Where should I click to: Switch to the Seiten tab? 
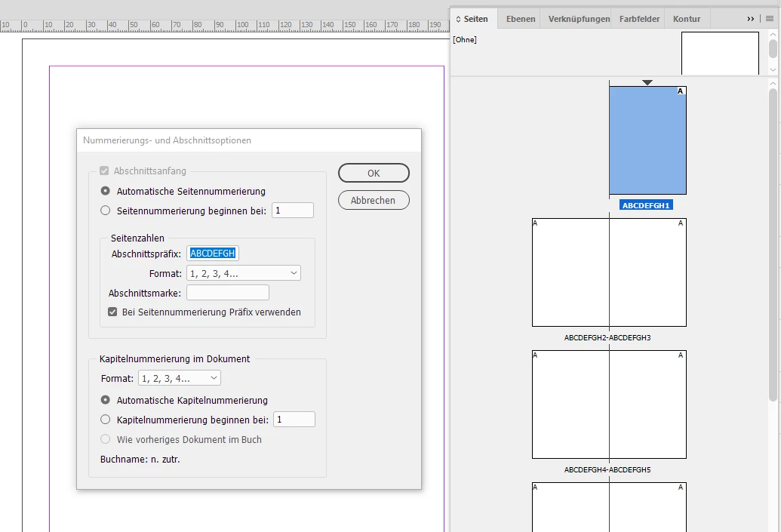(x=475, y=19)
